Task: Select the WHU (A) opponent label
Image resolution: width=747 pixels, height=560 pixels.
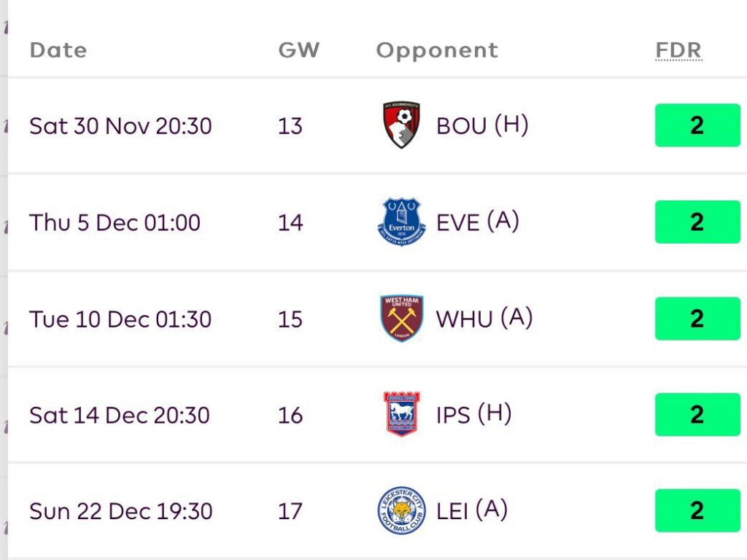Action: coord(484,319)
